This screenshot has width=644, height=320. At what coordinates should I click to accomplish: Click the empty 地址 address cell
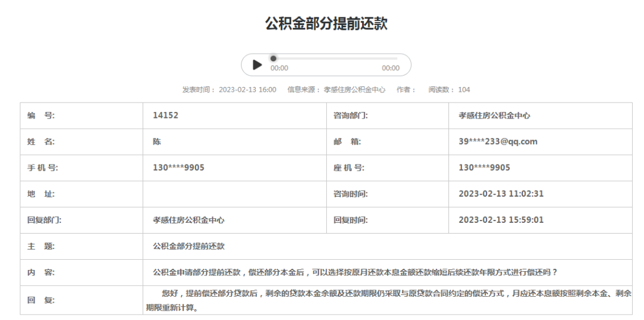[x=234, y=194]
